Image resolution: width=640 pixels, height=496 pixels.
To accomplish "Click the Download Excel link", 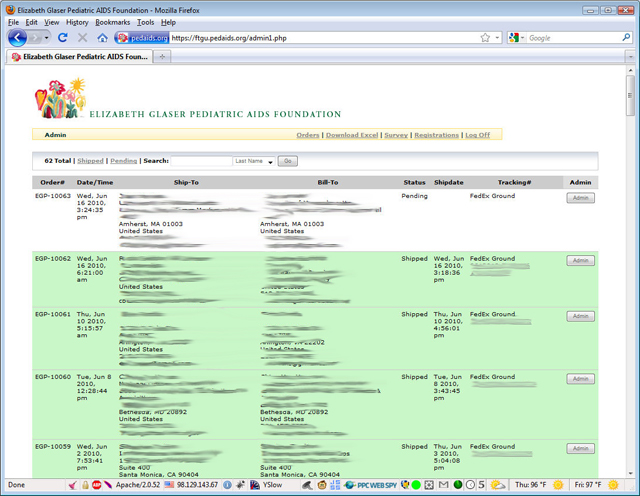I will pos(352,135).
